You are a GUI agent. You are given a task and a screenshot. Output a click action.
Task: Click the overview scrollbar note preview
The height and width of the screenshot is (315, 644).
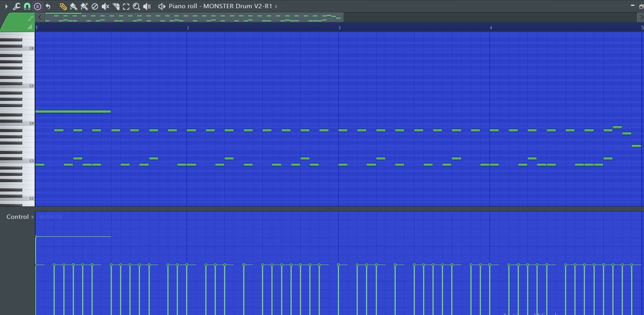coord(194,17)
